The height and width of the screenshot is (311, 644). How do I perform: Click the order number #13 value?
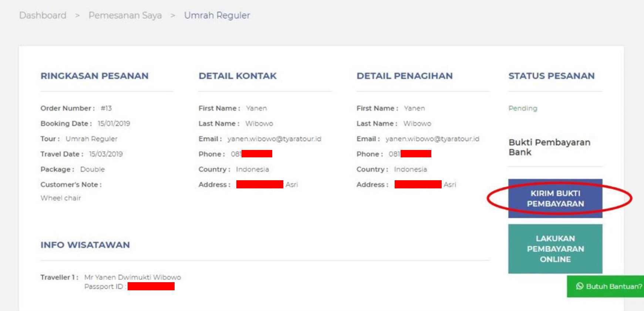(x=106, y=108)
